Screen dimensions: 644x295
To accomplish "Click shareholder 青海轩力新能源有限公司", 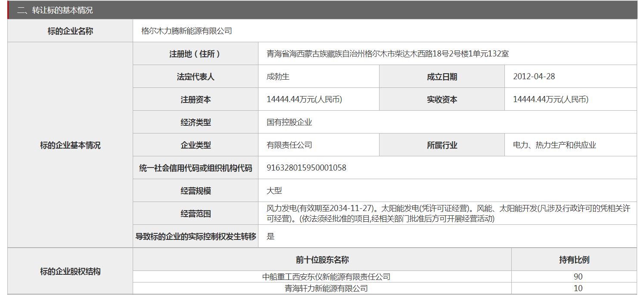I will [x=326, y=289].
